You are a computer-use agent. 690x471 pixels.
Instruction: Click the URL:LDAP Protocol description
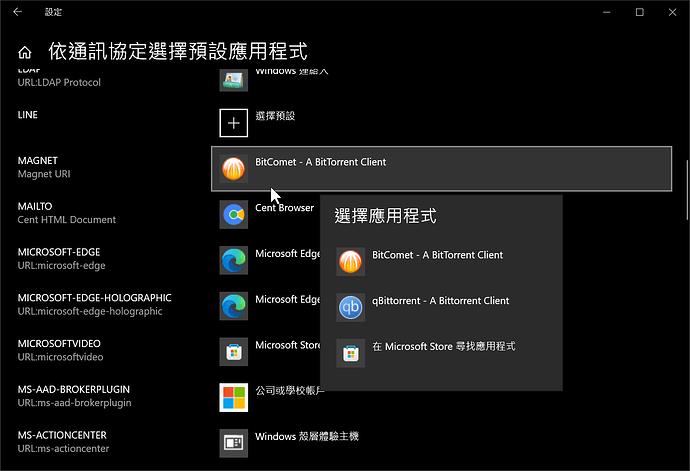point(59,82)
